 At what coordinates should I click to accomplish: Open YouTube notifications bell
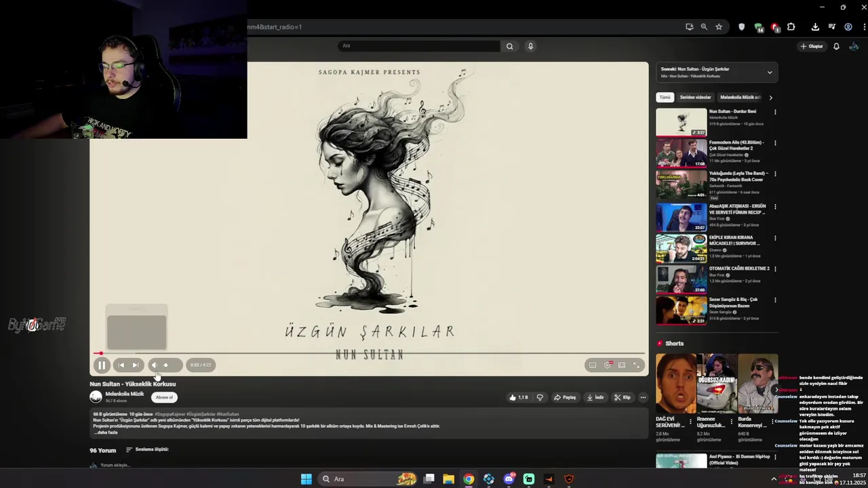pos(836,46)
